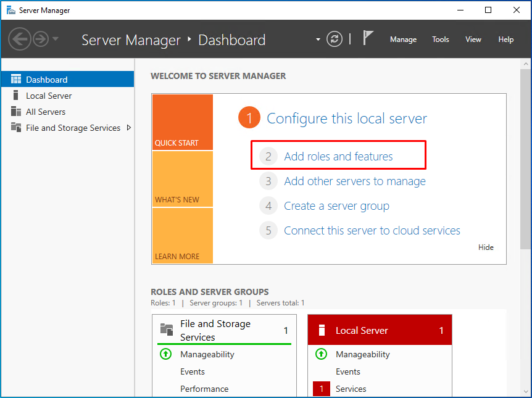Click the File and Storage Services tile icon
The height and width of the screenshot is (398, 532).
(167, 329)
